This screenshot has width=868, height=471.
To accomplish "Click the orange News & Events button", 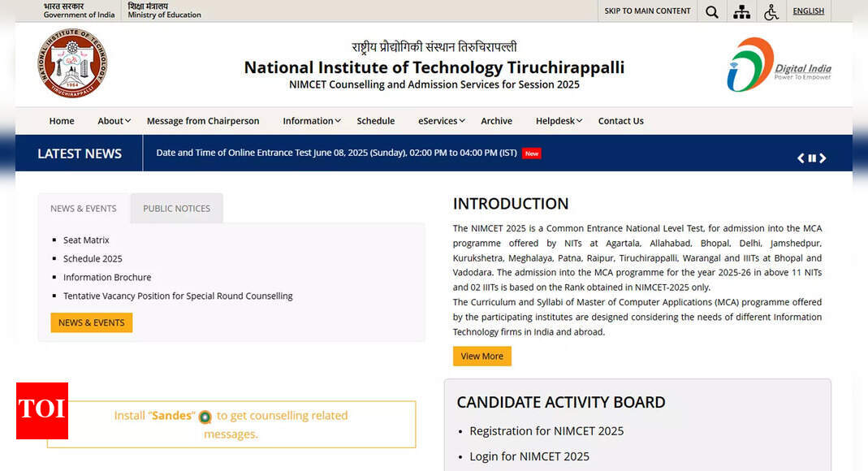I will coord(91,322).
